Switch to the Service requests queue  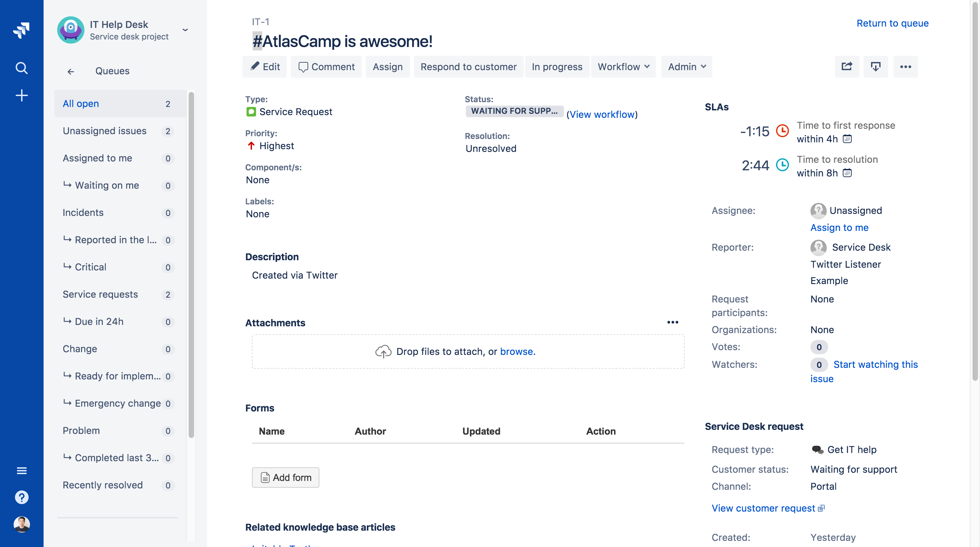coord(100,294)
